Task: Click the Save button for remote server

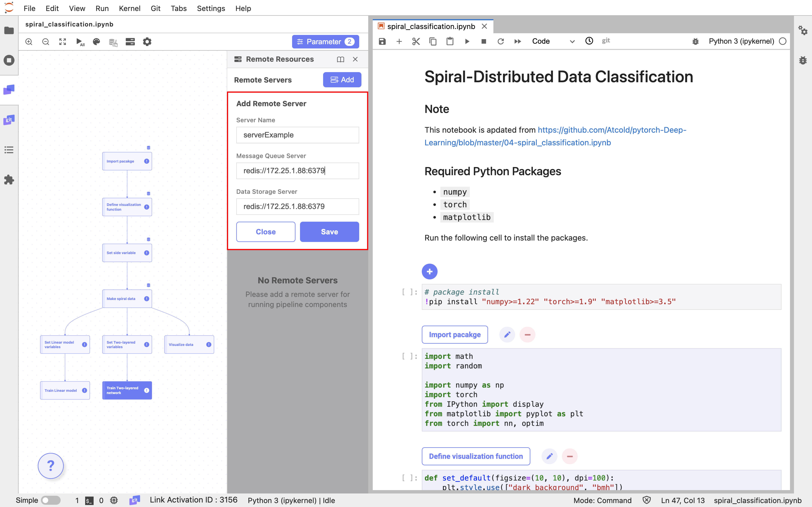Action: click(x=329, y=232)
